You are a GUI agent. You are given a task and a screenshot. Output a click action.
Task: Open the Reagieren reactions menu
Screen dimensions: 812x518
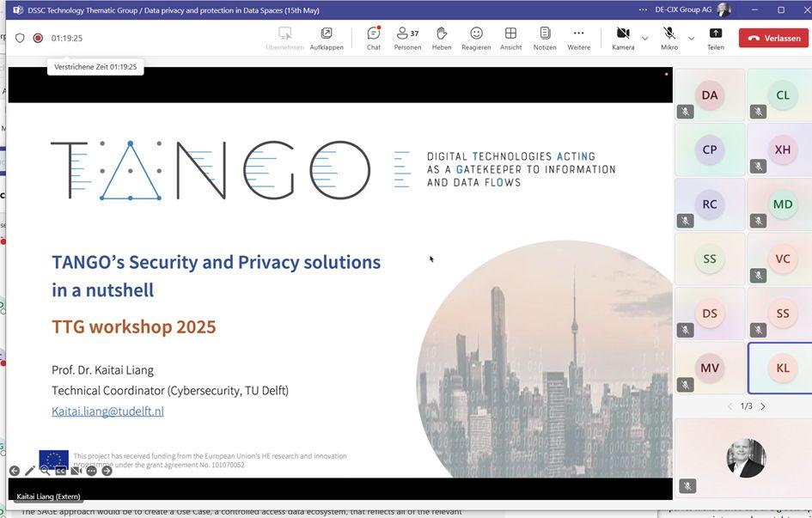coord(476,38)
